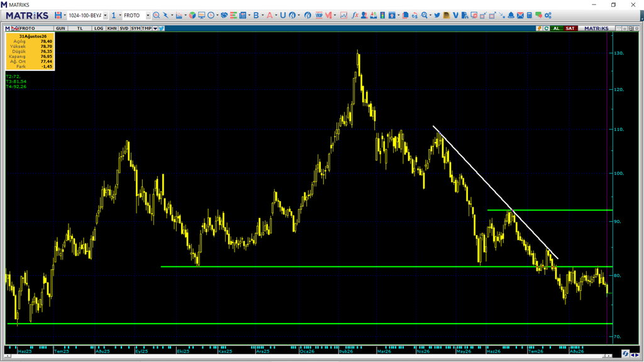Viewport: 644px width, 362px height.
Task: Click the SAT sell button
Action: point(570,28)
